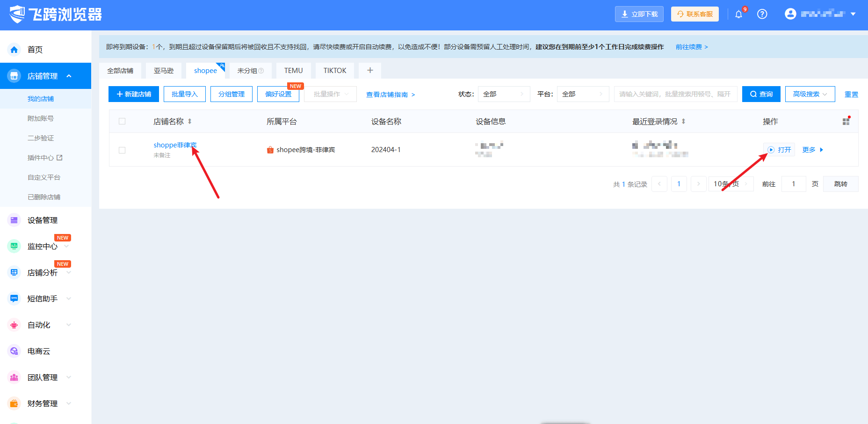Switch to the 亚马逊 tab

point(164,71)
